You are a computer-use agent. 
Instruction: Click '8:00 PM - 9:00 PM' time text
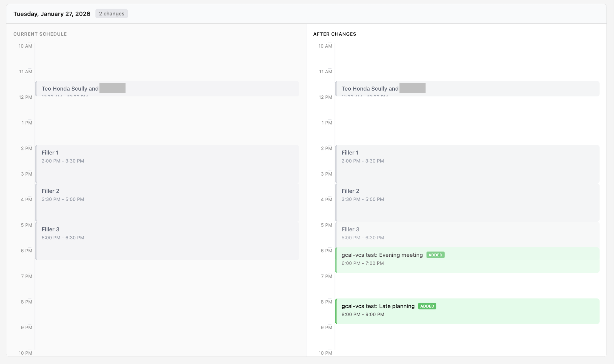[x=363, y=314]
